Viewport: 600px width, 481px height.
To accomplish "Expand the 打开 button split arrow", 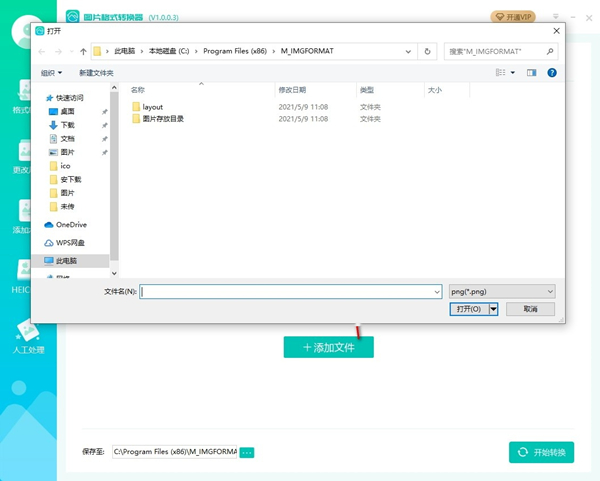I will click(493, 310).
